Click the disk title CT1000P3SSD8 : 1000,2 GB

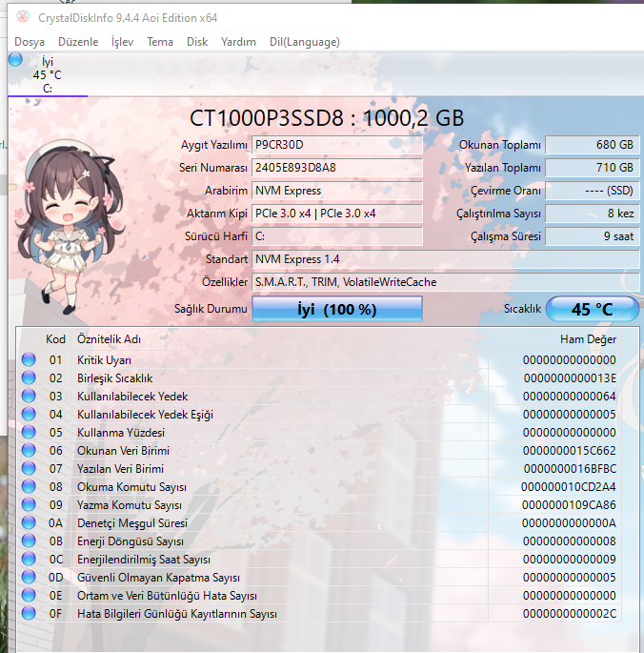(x=327, y=118)
